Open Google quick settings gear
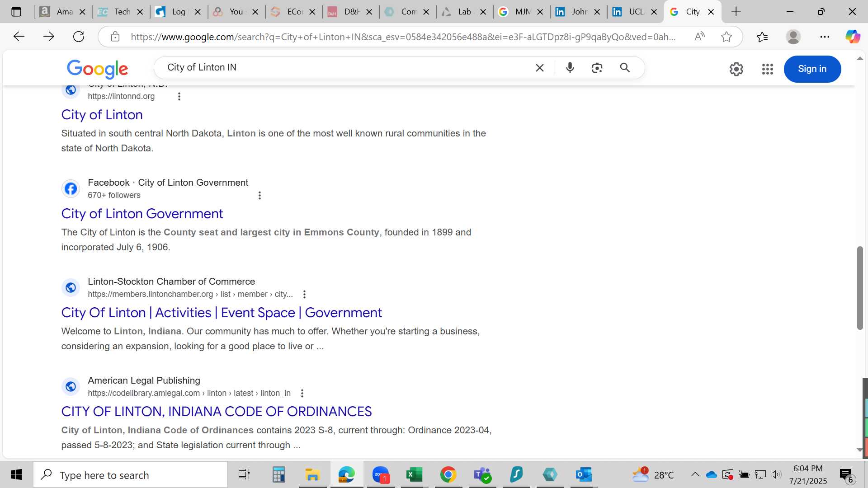 point(736,69)
